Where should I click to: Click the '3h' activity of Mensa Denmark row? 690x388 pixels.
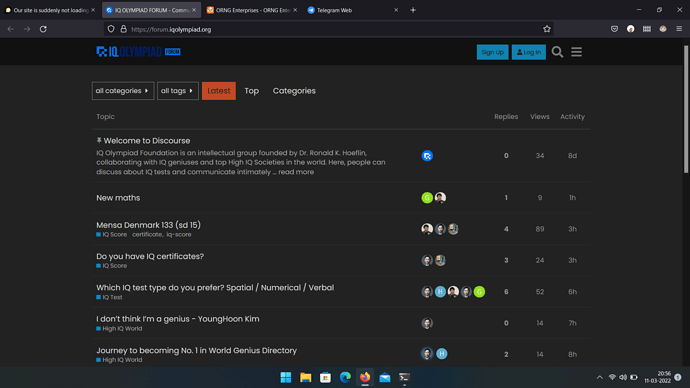[572, 229]
